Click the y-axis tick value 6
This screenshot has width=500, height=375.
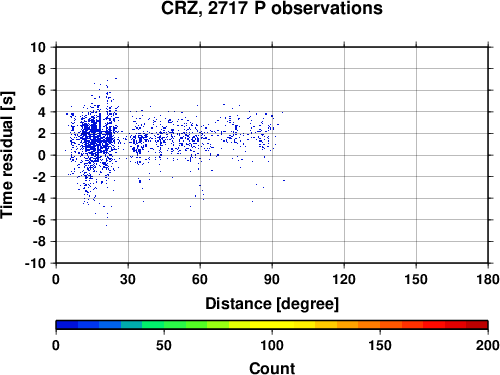coord(42,90)
